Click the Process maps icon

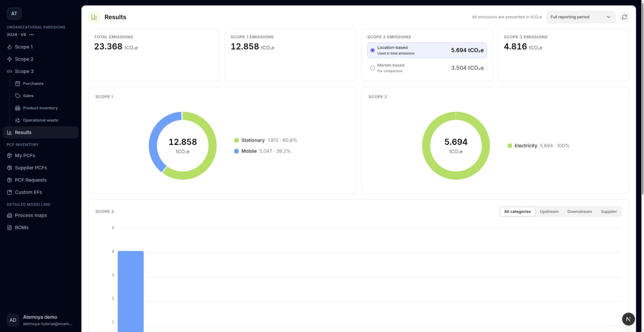coord(10,215)
